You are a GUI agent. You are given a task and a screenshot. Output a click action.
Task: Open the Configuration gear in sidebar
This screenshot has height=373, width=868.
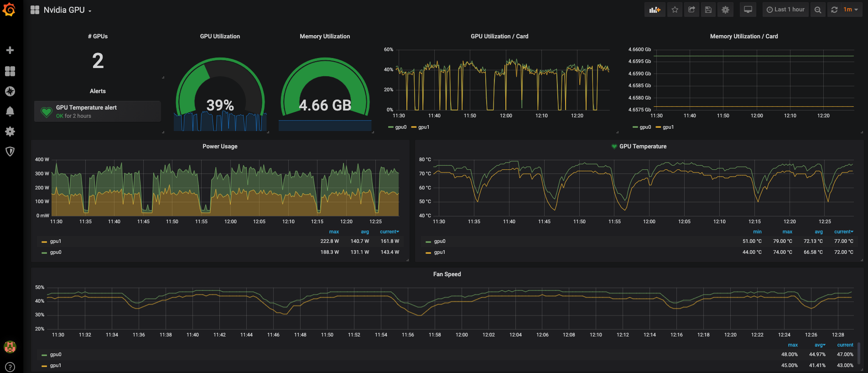point(10,131)
